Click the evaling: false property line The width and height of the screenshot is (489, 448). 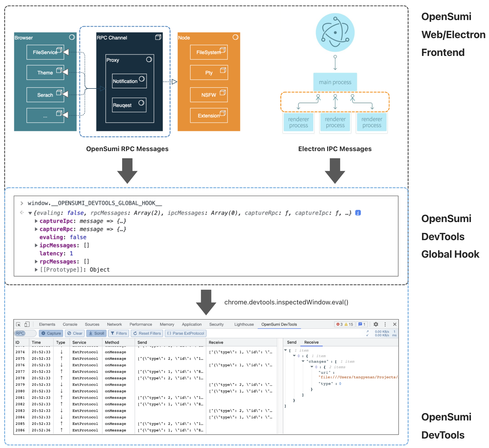[63, 237]
